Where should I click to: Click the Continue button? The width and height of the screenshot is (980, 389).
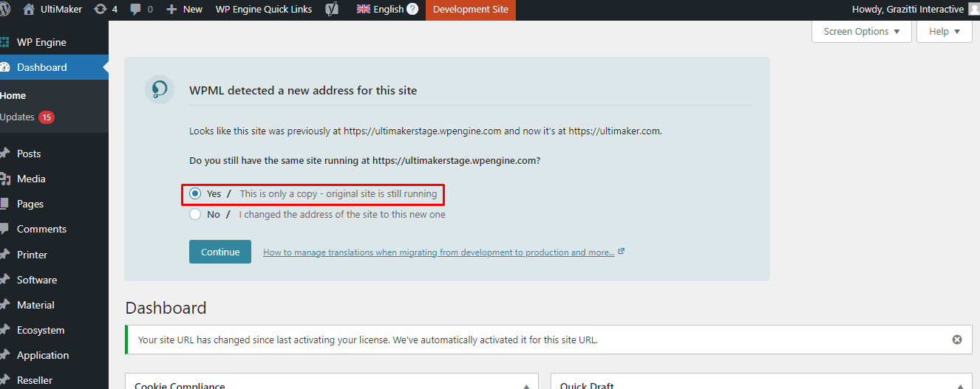click(x=220, y=252)
